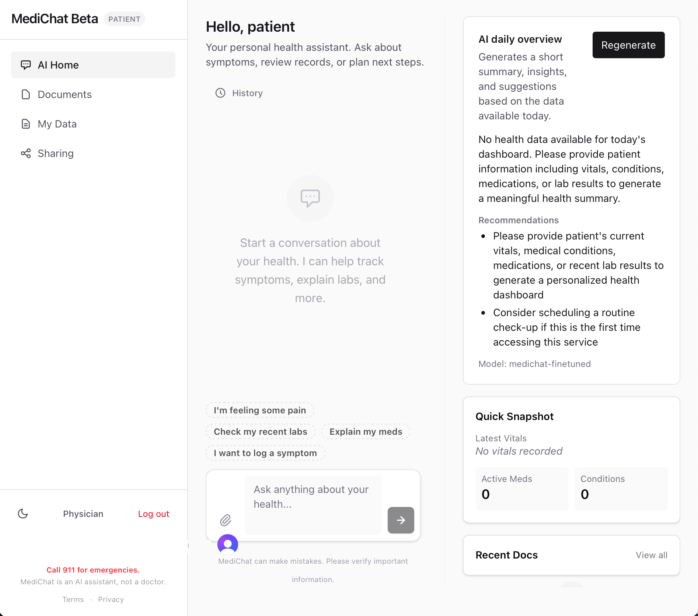Viewport: 698px width, 616px height.
Task: Regenerate the AI daily overview
Action: (x=628, y=45)
